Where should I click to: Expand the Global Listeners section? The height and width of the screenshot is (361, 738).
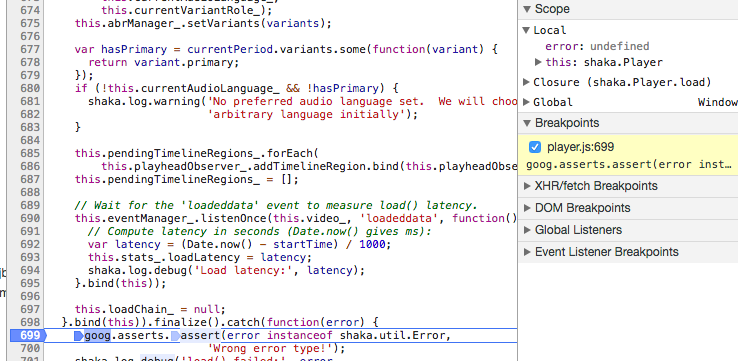click(527, 230)
